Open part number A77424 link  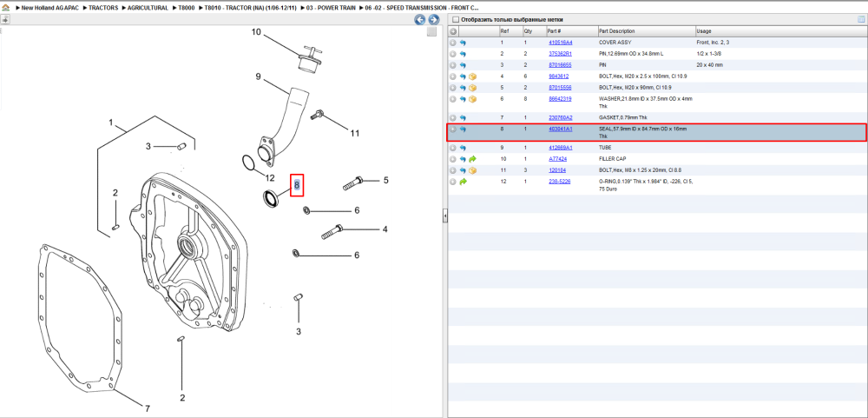(x=557, y=159)
